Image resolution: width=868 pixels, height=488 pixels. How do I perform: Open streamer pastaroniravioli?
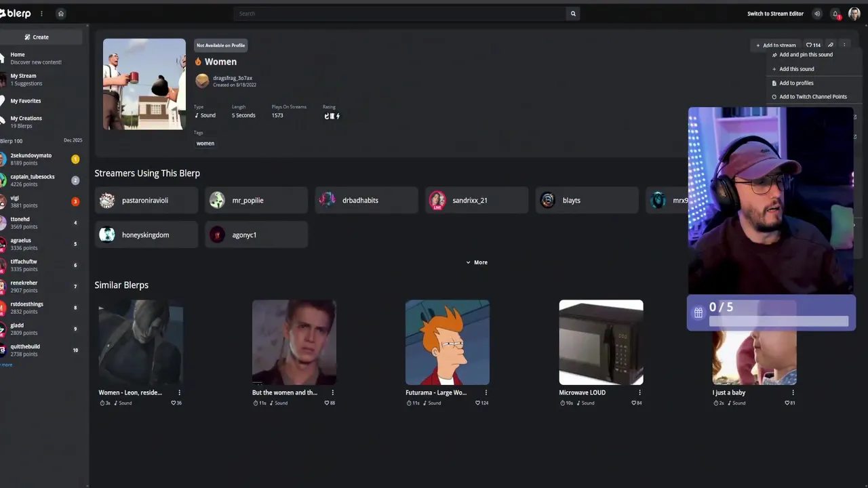pos(146,201)
